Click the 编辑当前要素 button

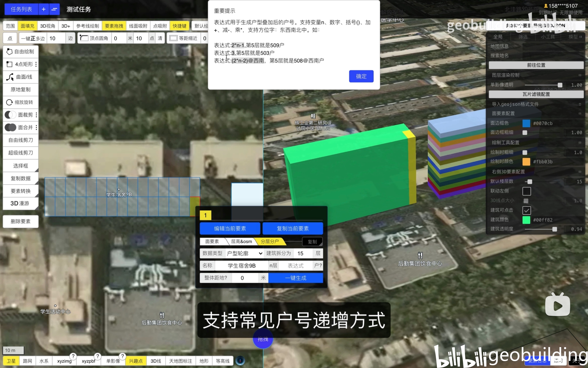pyautogui.click(x=230, y=228)
